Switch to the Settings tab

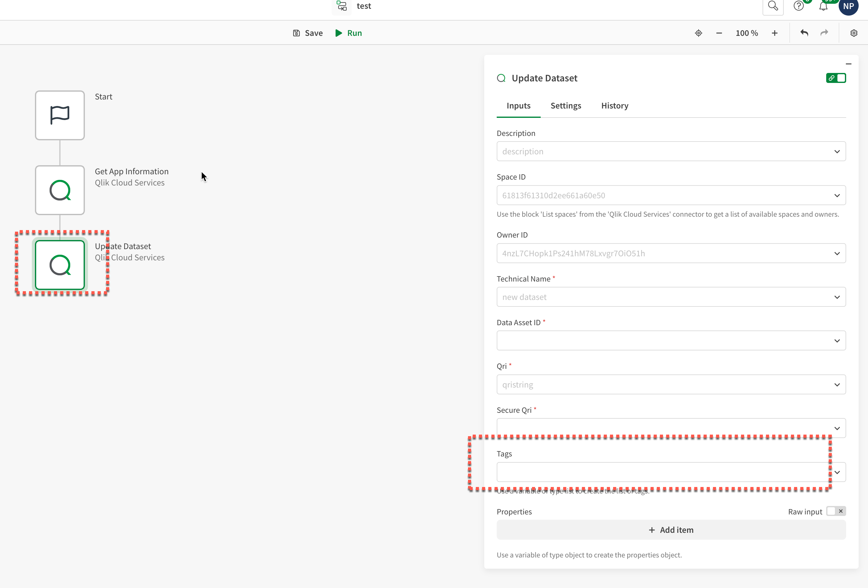pos(565,106)
